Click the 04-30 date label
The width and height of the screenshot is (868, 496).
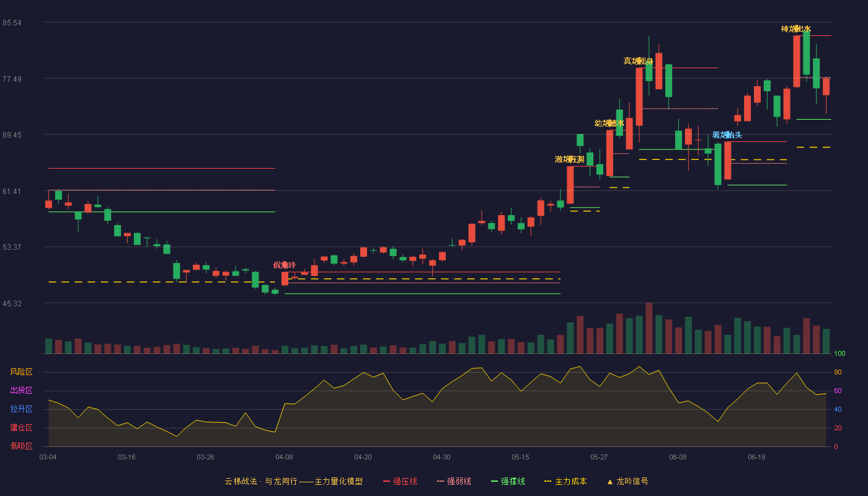click(x=441, y=457)
